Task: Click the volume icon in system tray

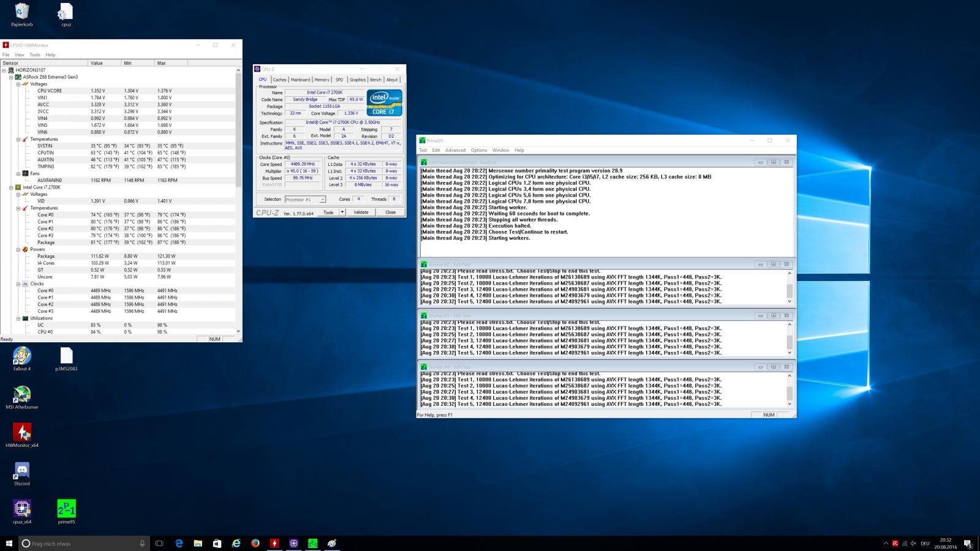Action: pyautogui.click(x=913, y=543)
